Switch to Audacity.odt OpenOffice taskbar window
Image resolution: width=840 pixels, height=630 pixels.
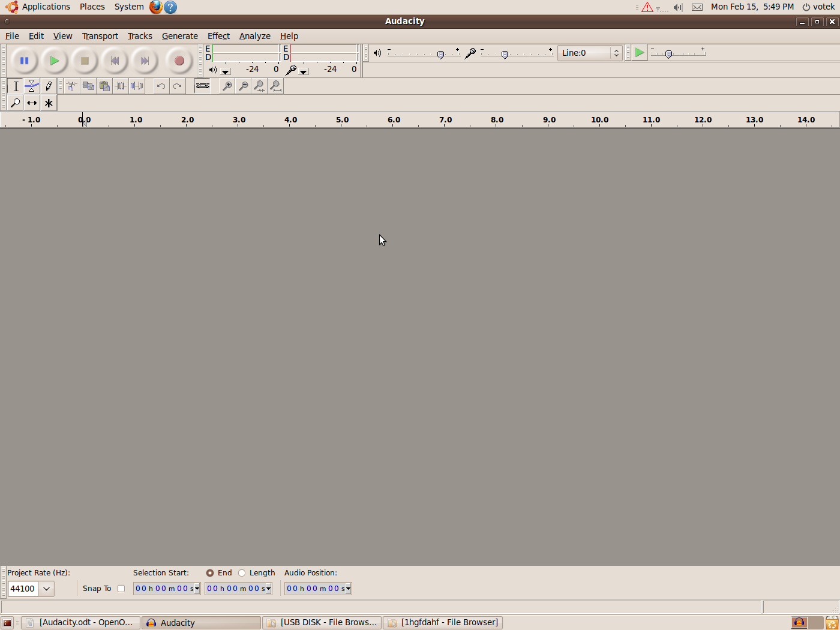(81, 623)
